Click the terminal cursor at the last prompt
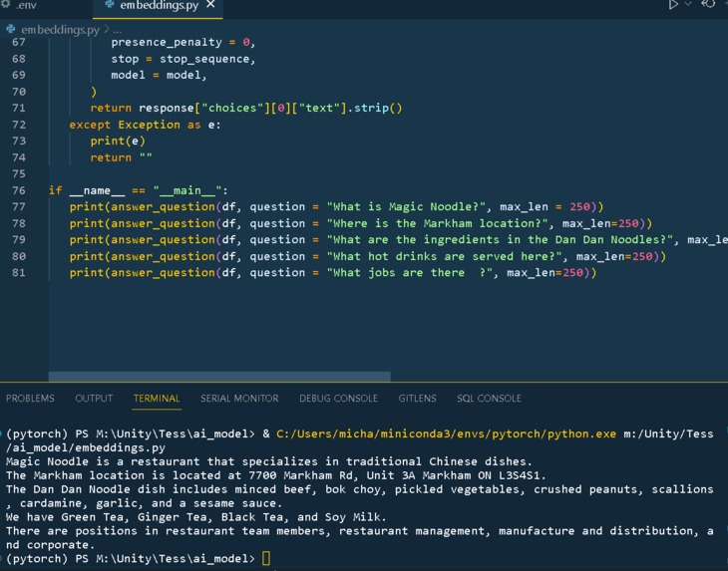This screenshot has height=571, width=728. click(266, 558)
